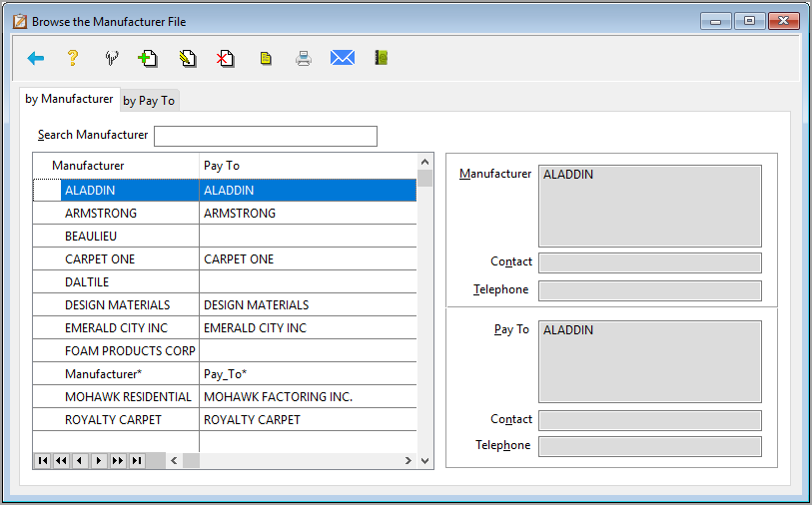Click the Manufacturer detail box showing ALADDIN
Viewport: 812px width, 505px height.
[x=650, y=206]
